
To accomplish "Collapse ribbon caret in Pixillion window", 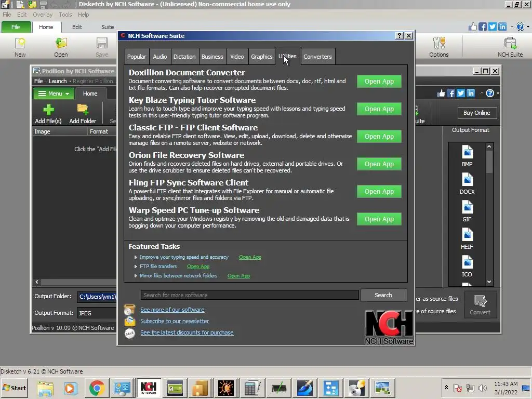I will point(482,93).
